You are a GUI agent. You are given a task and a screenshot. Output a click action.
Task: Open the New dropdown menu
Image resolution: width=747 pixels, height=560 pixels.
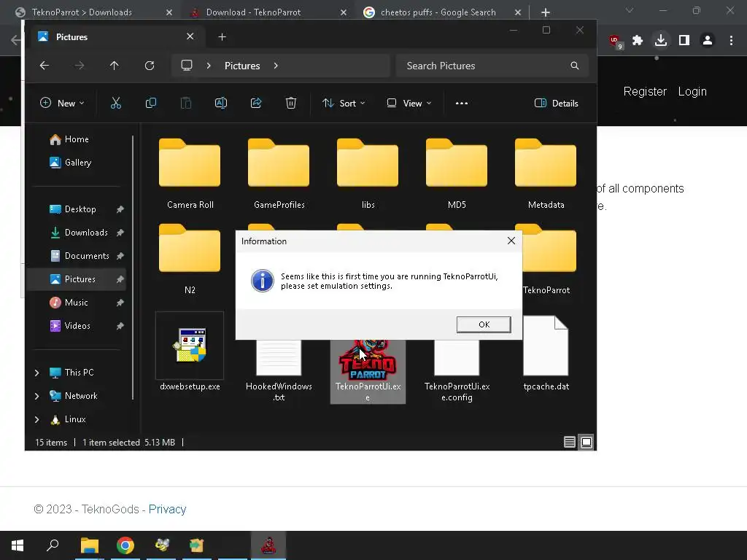click(x=62, y=104)
